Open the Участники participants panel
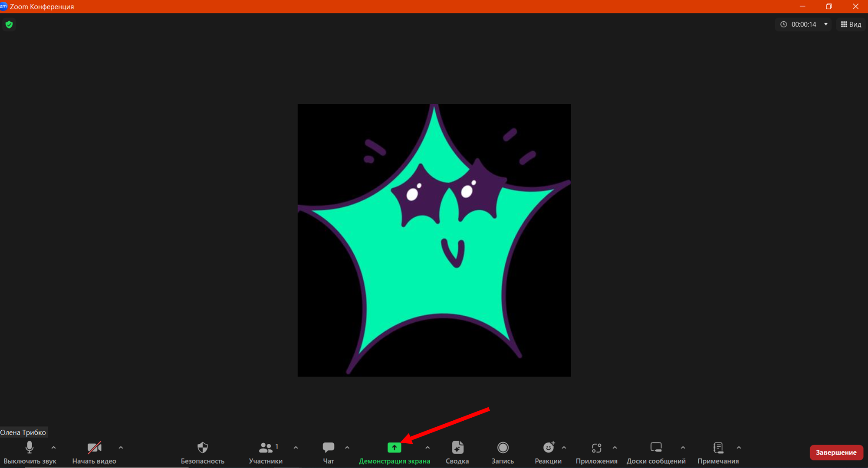The image size is (868, 468). tap(266, 452)
